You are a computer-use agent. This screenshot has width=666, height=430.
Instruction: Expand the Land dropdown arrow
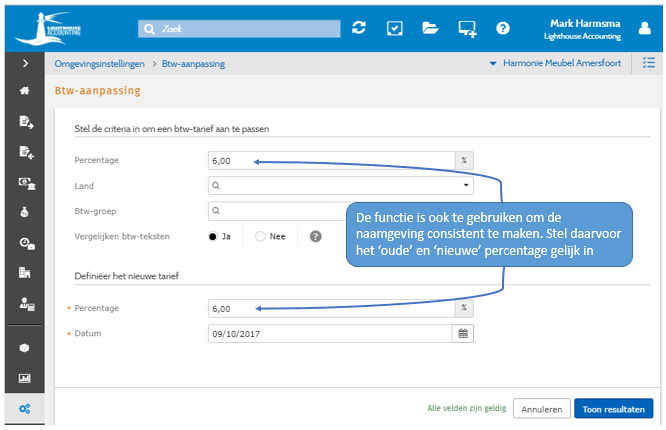[465, 185]
